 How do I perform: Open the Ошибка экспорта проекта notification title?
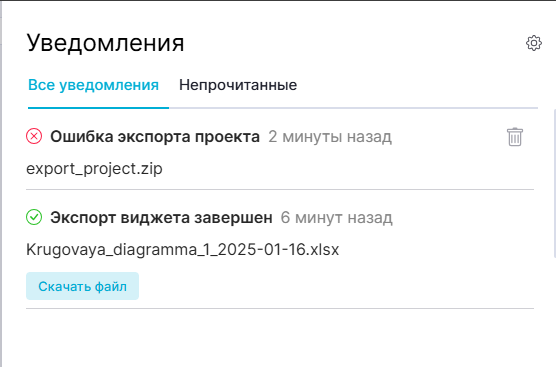click(x=155, y=137)
